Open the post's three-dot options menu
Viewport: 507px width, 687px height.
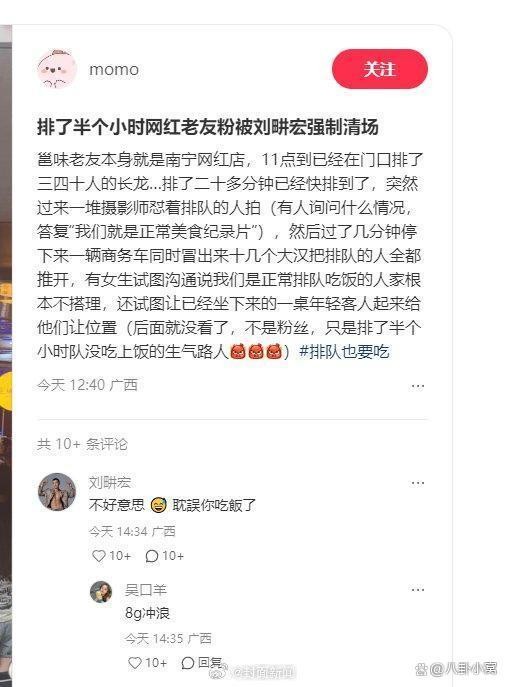[x=418, y=386]
